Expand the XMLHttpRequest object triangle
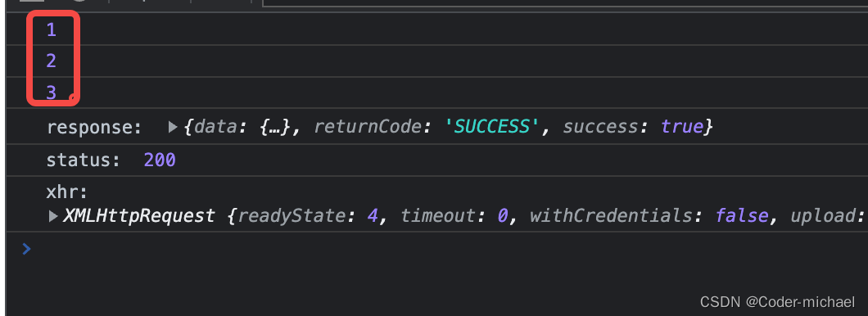This screenshot has width=868, height=316. (53, 216)
